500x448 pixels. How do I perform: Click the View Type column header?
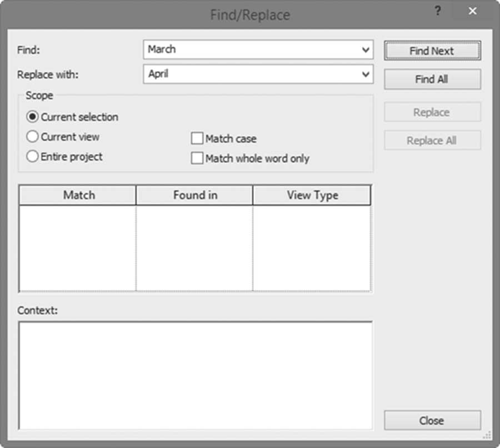tap(312, 195)
